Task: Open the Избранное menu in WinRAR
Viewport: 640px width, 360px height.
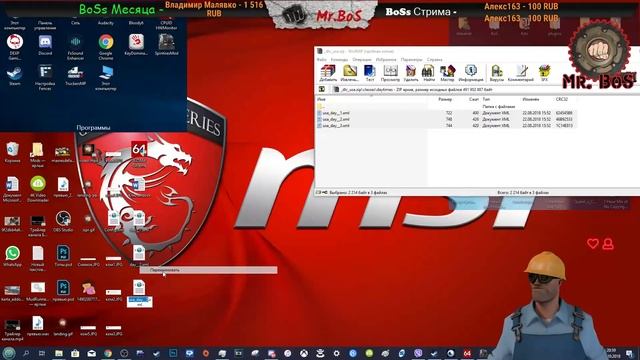Action: click(x=386, y=60)
